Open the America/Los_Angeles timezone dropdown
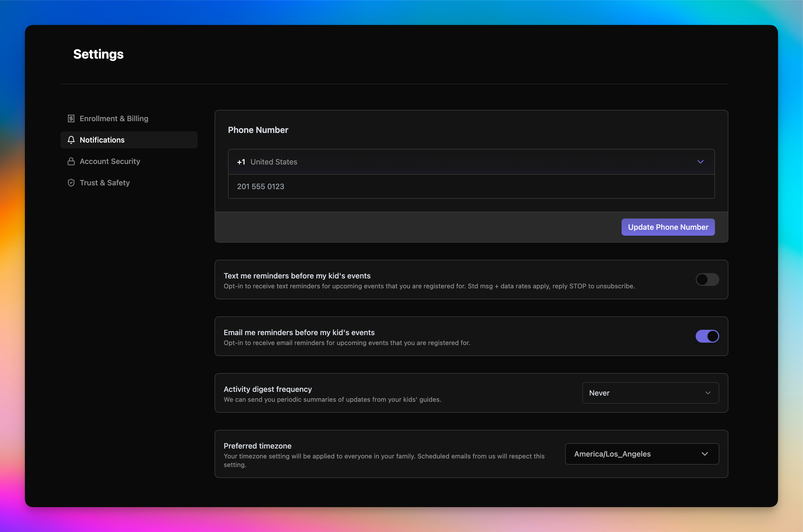 click(641, 454)
